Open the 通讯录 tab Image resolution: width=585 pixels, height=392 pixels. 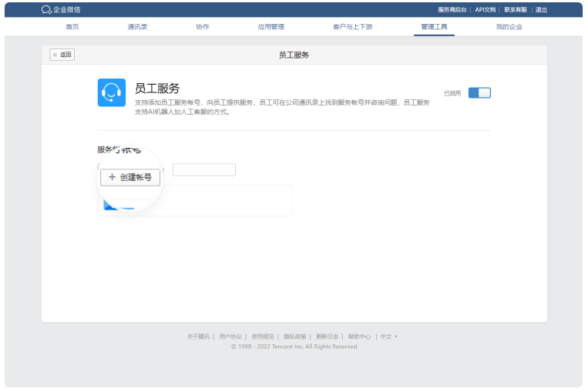137,27
